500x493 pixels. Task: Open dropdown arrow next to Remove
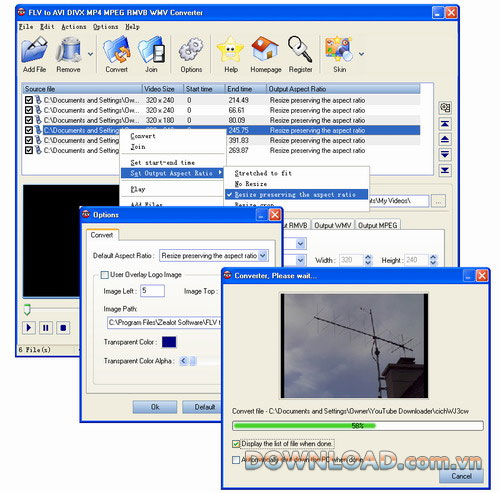[x=90, y=54]
